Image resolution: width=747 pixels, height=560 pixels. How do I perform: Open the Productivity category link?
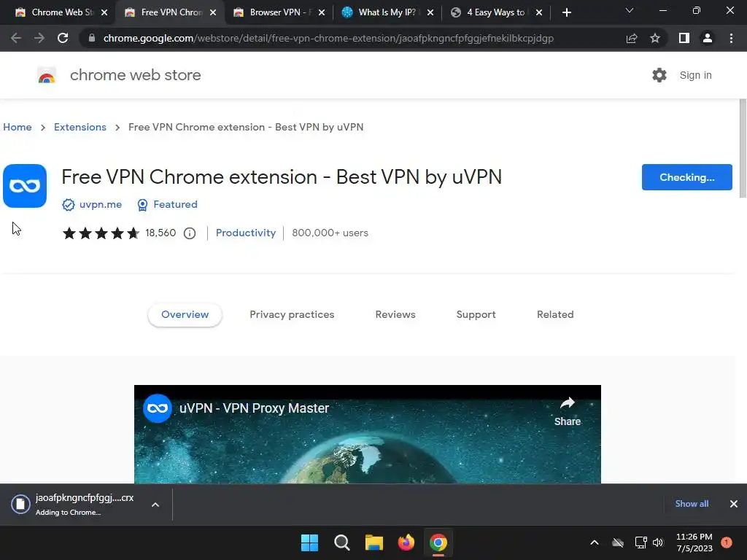point(246,233)
